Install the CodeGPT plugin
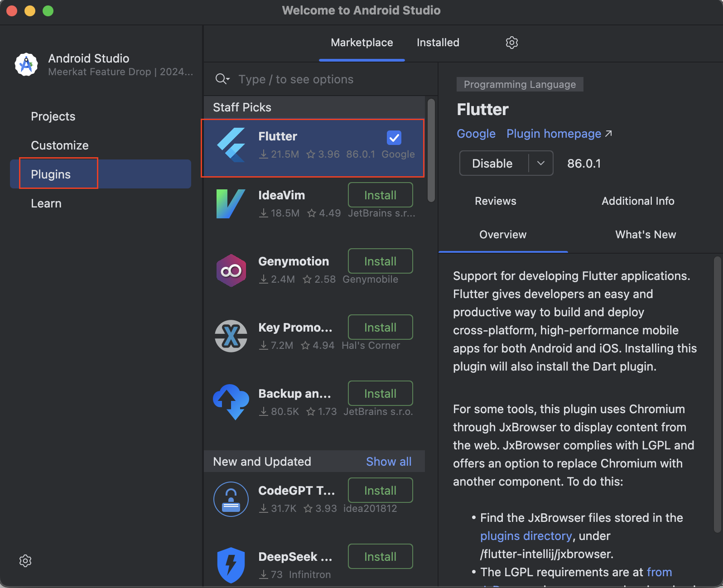Image resolution: width=723 pixels, height=588 pixels. pos(381,490)
